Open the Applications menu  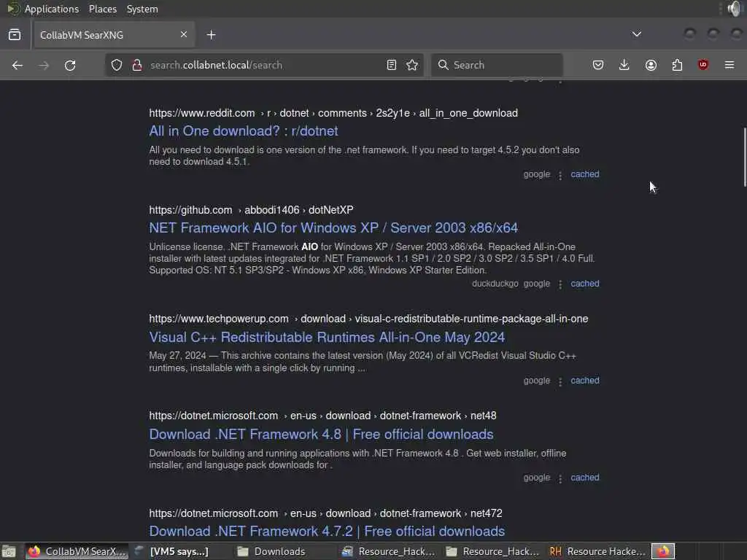pos(52,9)
